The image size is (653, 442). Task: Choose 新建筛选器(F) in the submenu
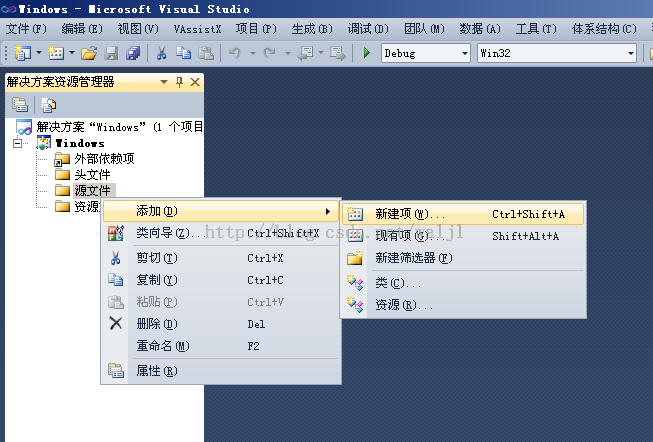tap(463, 258)
